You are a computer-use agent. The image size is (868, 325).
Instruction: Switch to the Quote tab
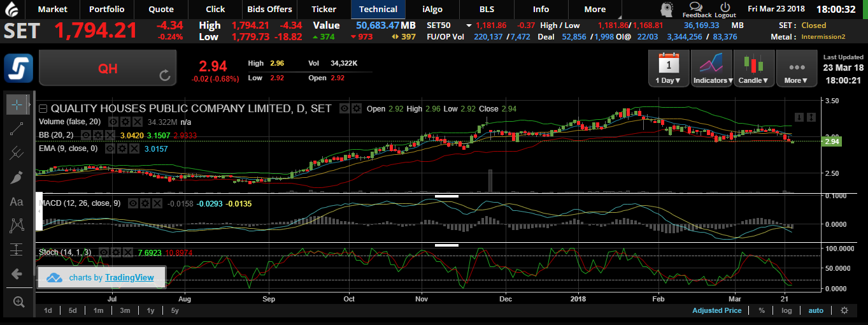tap(160, 9)
